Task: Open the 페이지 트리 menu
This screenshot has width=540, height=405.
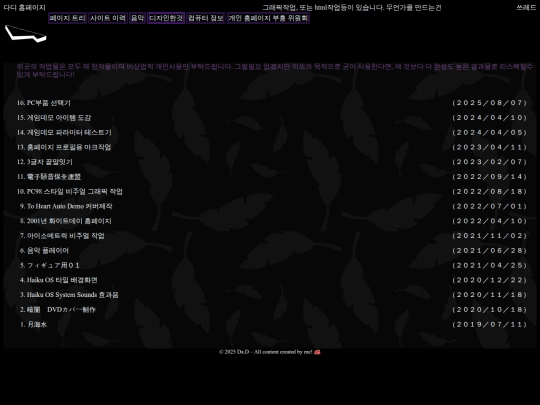Action: pyautogui.click(x=68, y=18)
